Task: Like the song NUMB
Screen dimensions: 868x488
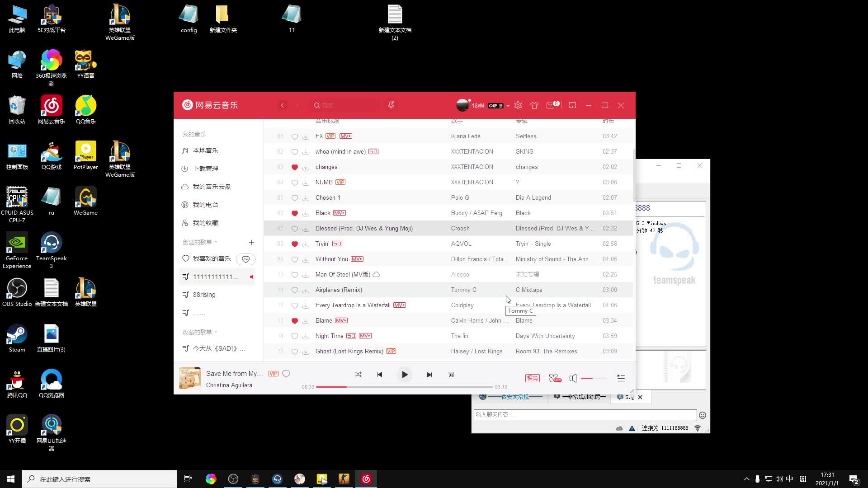Action: coord(295,183)
